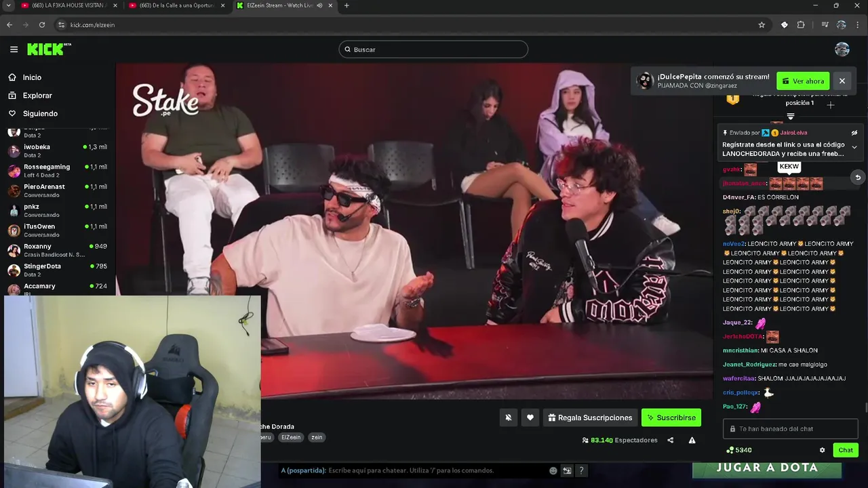The width and height of the screenshot is (868, 488).
Task: Open the Kick user avatar menu
Action: pos(842,49)
